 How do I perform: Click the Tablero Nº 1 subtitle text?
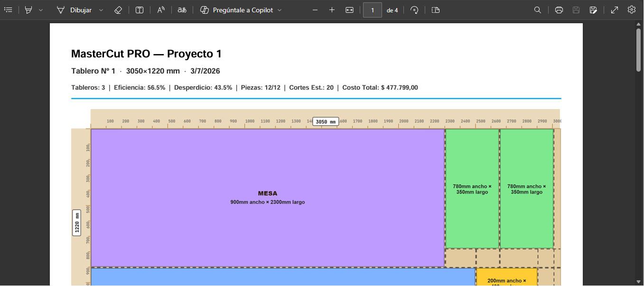(x=93, y=71)
